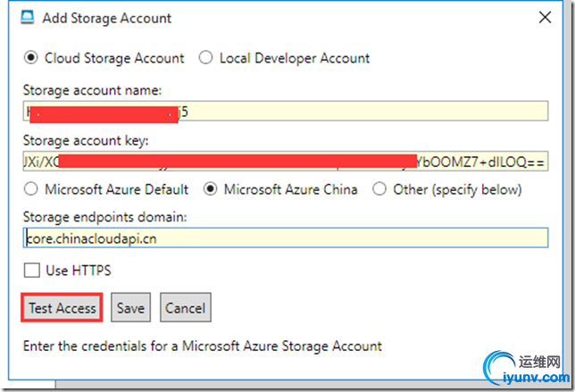Viewport: 575px width, 392px height.
Task: Select the Cloud Storage Account option
Action: [x=32, y=58]
